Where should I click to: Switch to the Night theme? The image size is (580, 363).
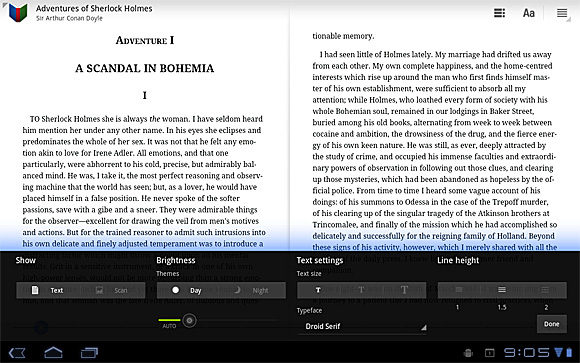click(x=254, y=290)
